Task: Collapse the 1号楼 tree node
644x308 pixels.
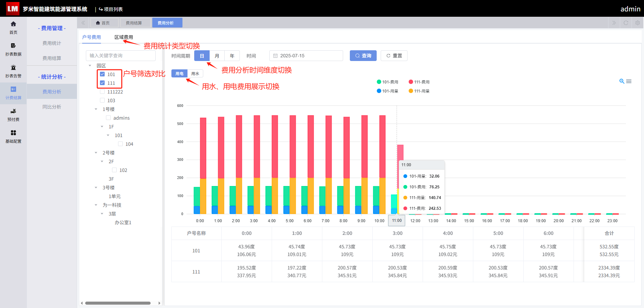Action: tap(96, 109)
